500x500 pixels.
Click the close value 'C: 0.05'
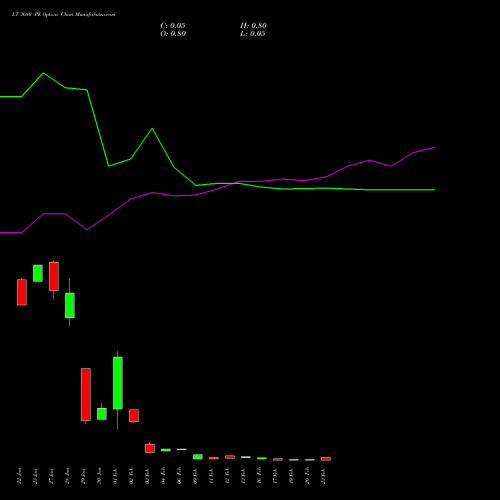pos(173,26)
